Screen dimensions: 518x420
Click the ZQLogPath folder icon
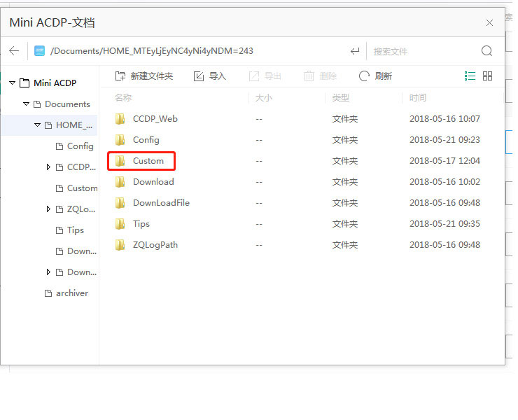(120, 245)
